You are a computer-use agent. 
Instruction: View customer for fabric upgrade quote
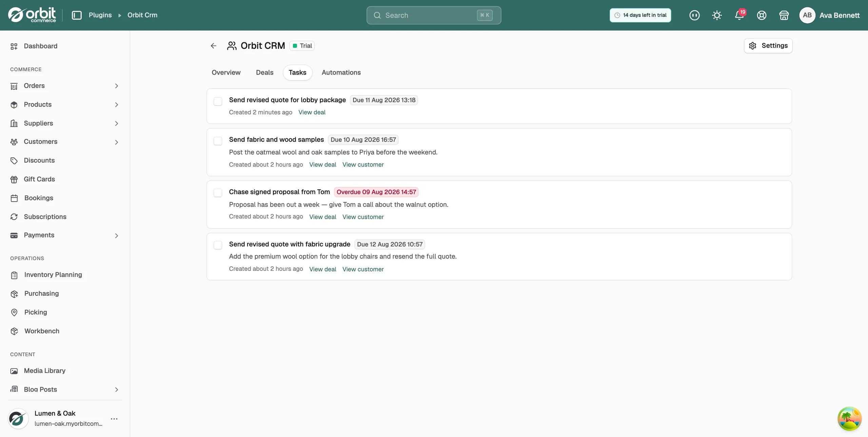(363, 269)
